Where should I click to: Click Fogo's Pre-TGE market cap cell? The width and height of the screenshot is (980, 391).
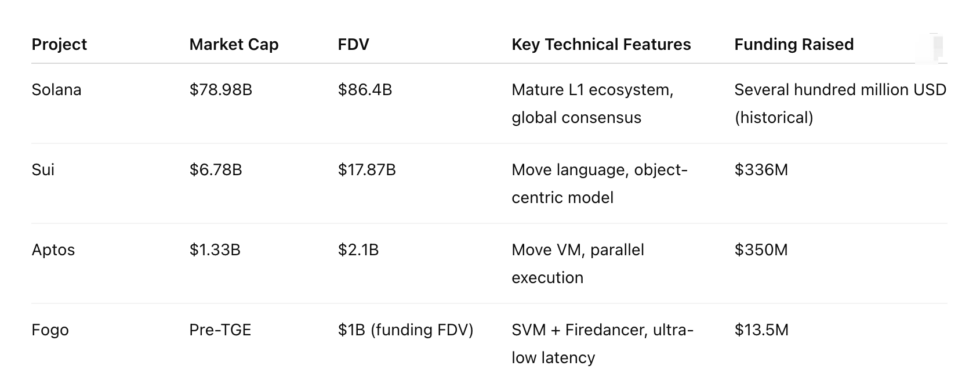pos(220,330)
